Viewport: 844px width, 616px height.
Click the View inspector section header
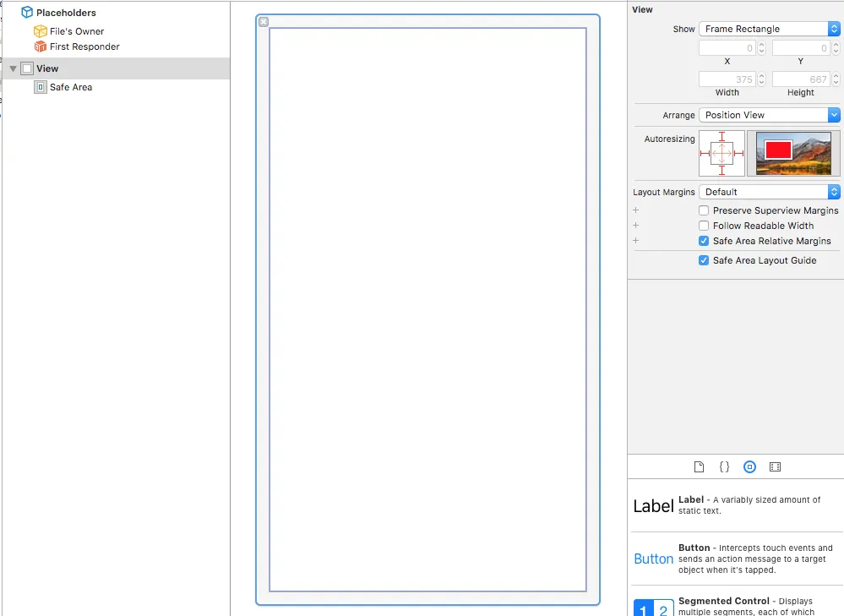[x=642, y=9]
